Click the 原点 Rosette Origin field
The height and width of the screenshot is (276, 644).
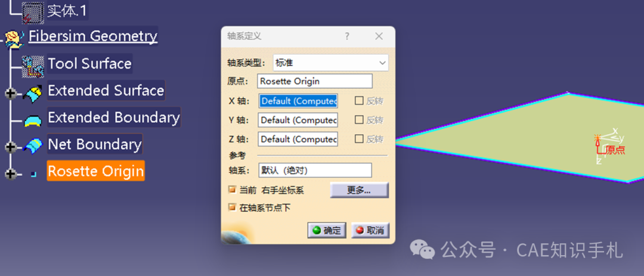pyautogui.click(x=315, y=81)
